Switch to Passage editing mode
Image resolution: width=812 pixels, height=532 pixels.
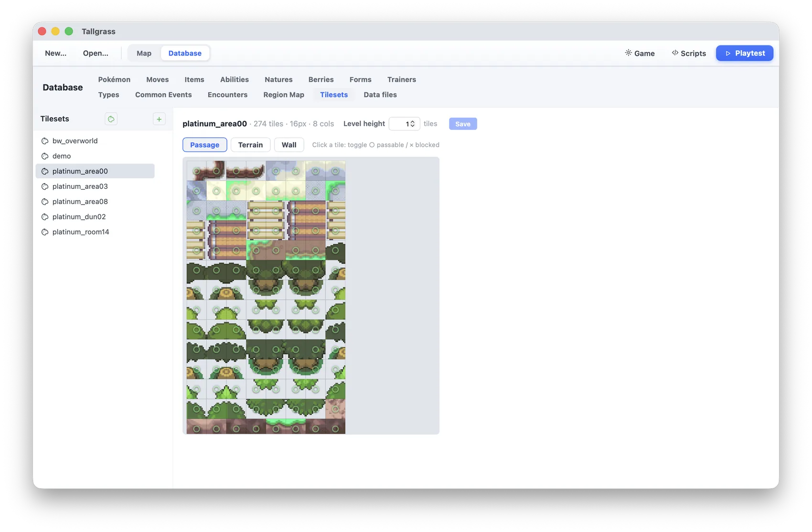click(x=205, y=145)
